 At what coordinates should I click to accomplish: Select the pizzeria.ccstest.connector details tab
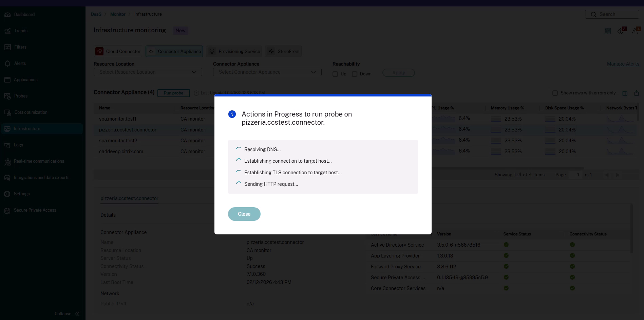pos(129,198)
